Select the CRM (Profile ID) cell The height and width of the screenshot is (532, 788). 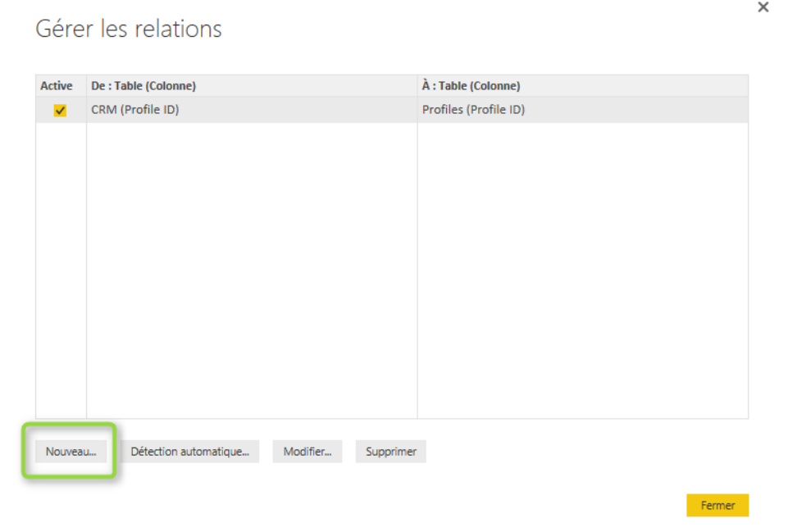135,110
